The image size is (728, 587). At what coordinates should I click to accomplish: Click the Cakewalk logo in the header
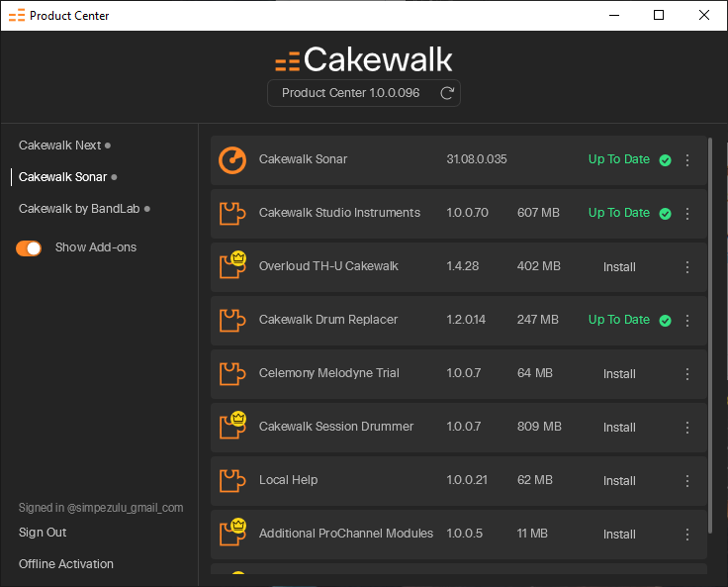coord(364,60)
